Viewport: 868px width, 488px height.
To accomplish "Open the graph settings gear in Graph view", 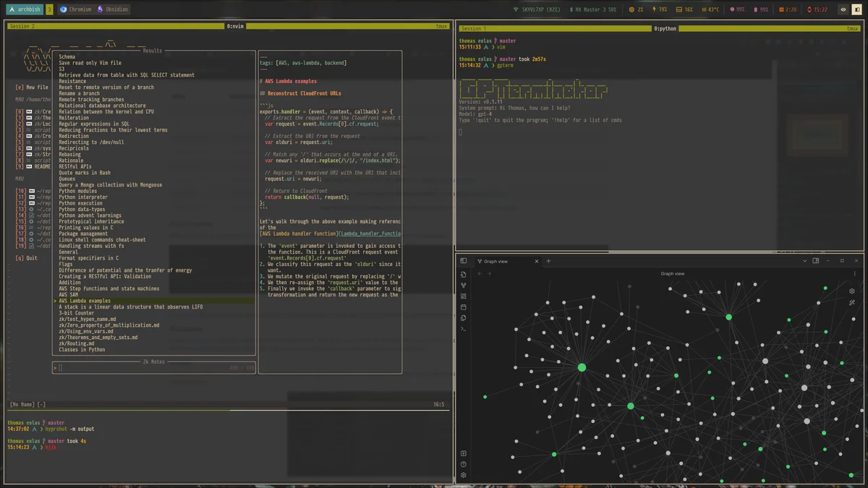I will [852, 291].
